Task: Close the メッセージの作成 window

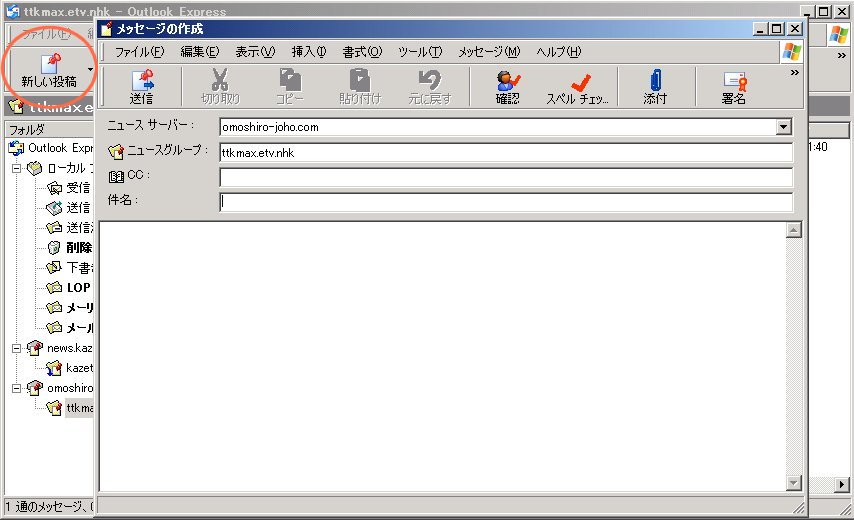Action: [x=795, y=28]
